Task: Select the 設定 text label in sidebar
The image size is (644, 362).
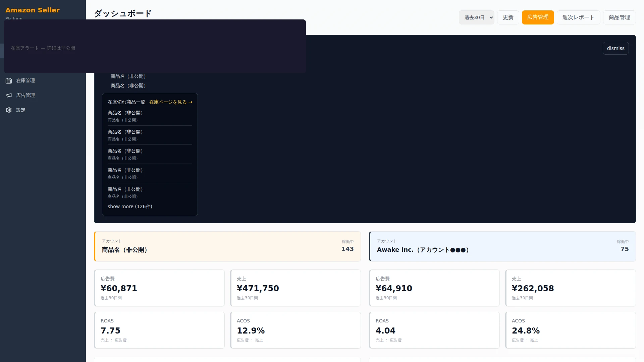Action: 21,110
